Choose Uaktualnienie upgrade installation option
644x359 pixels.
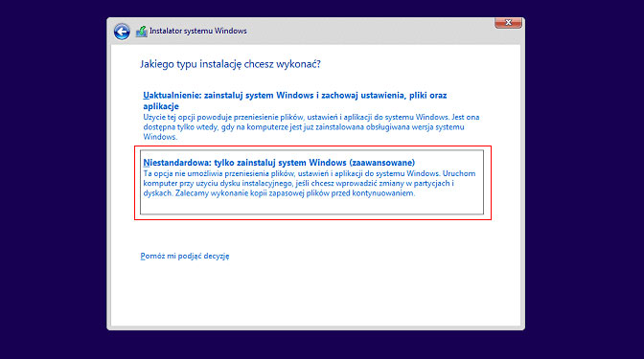pyautogui.click(x=311, y=116)
